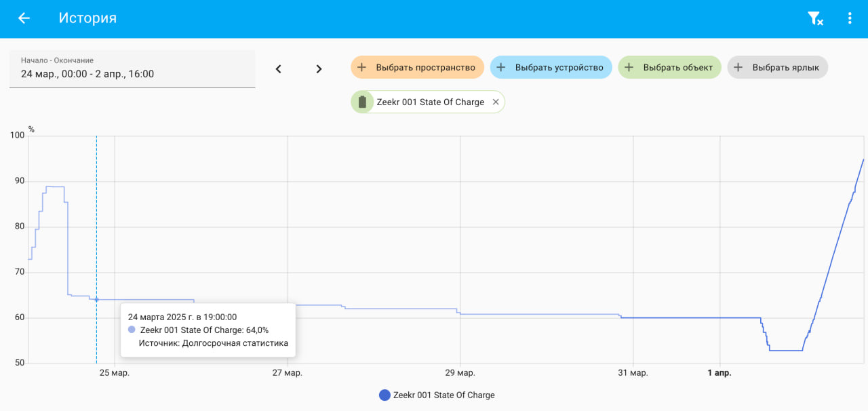Click legend color dot for Zeekr 001
Screen dimensions: 868x411
pos(384,395)
